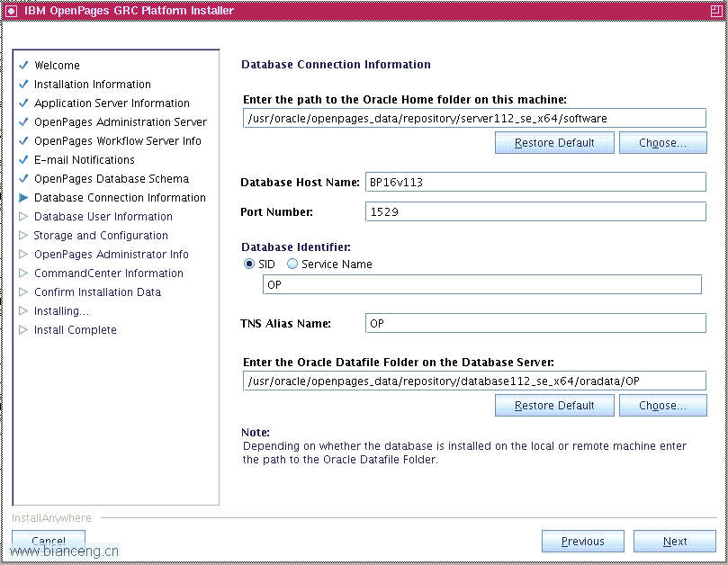Click the current-step arrow beside Database Connection Information
This screenshot has width=728, height=565.
click(23, 197)
